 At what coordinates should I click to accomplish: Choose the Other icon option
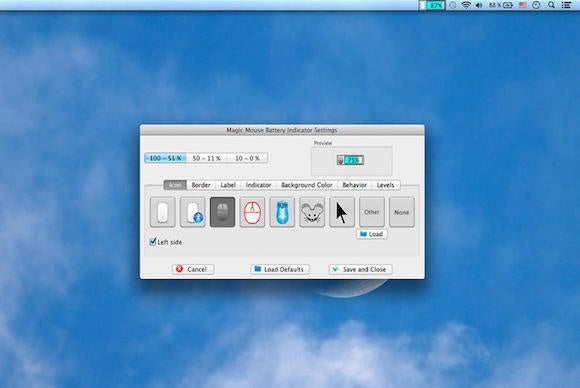pyautogui.click(x=372, y=212)
